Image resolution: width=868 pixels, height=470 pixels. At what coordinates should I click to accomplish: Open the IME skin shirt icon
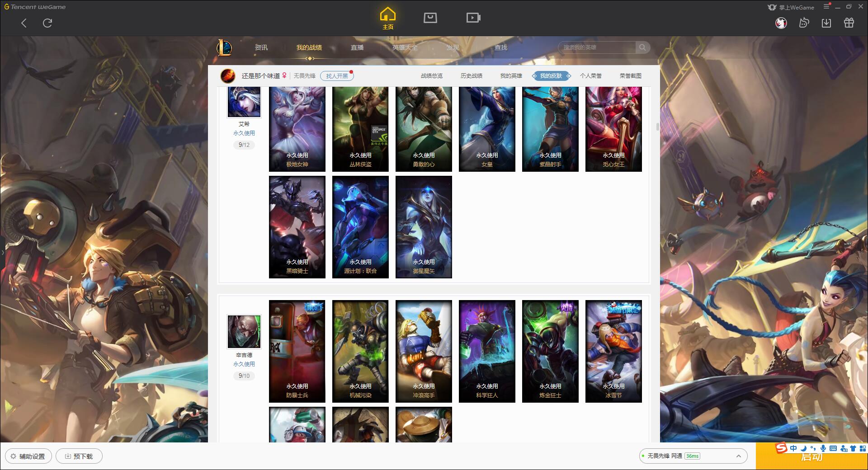point(853,448)
